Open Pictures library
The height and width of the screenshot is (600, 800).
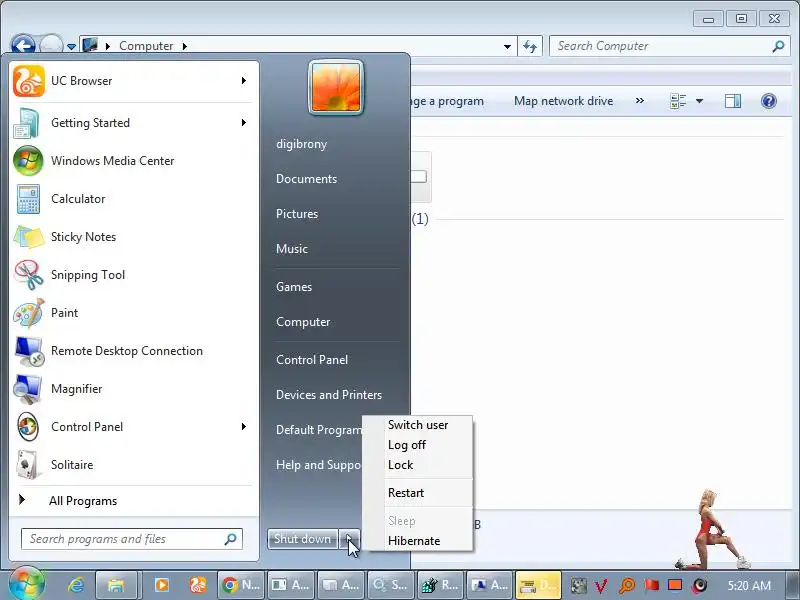(297, 214)
